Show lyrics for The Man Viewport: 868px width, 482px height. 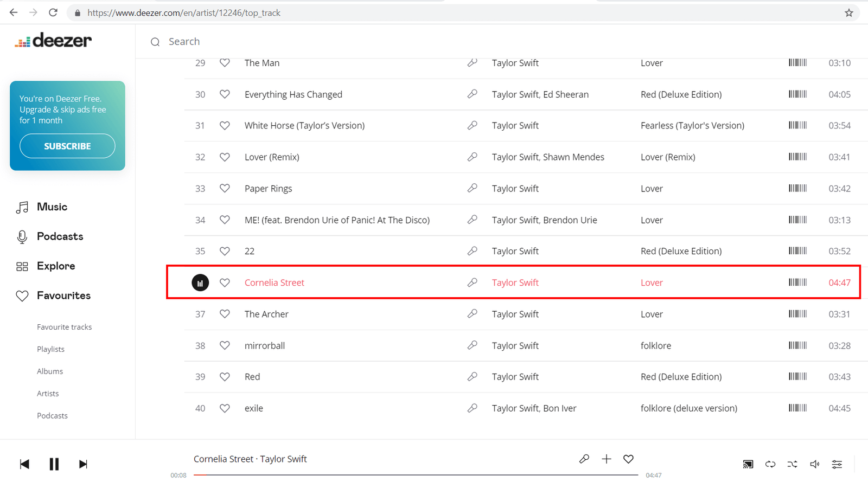tap(473, 63)
